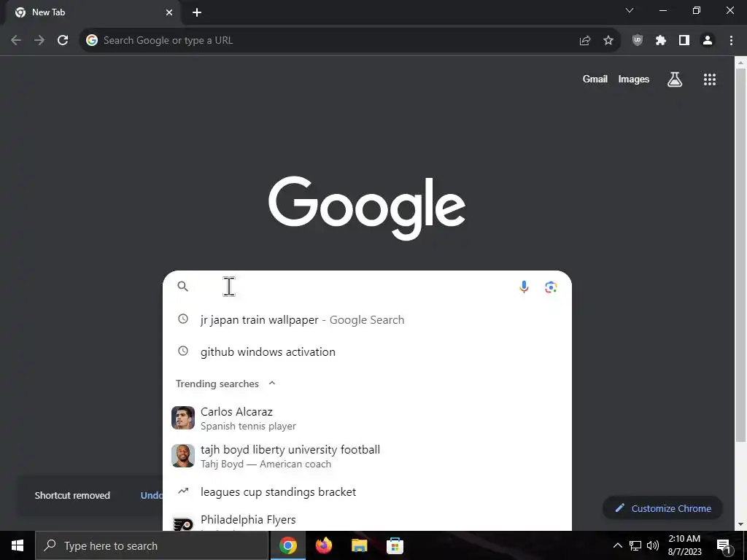Select 'jr japan train wallpaper' history suggestion

pos(367,319)
